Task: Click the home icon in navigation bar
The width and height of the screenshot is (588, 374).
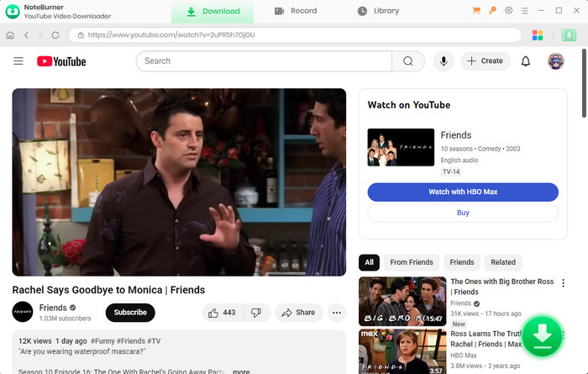Action: [x=10, y=35]
